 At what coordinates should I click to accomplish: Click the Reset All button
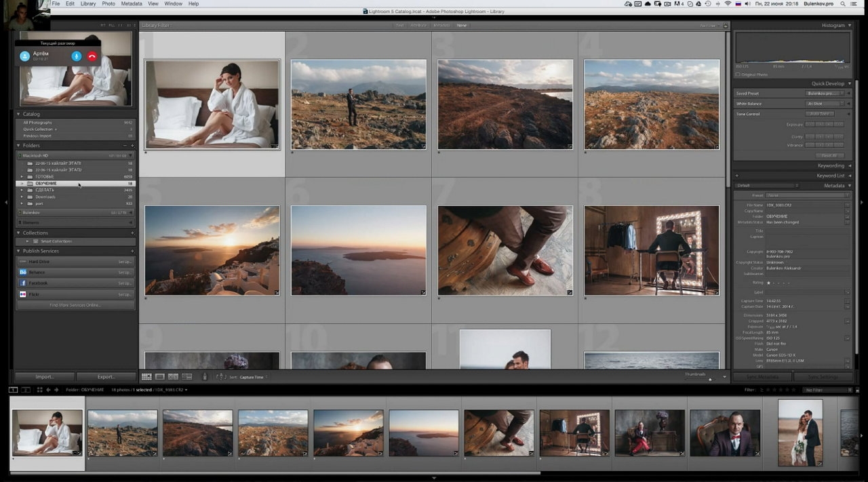click(x=829, y=155)
